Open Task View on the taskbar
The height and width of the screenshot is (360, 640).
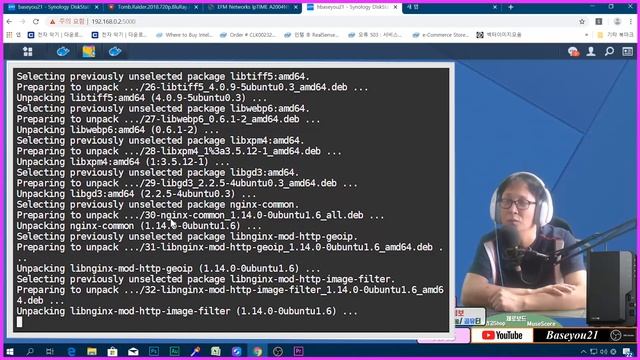(50, 351)
